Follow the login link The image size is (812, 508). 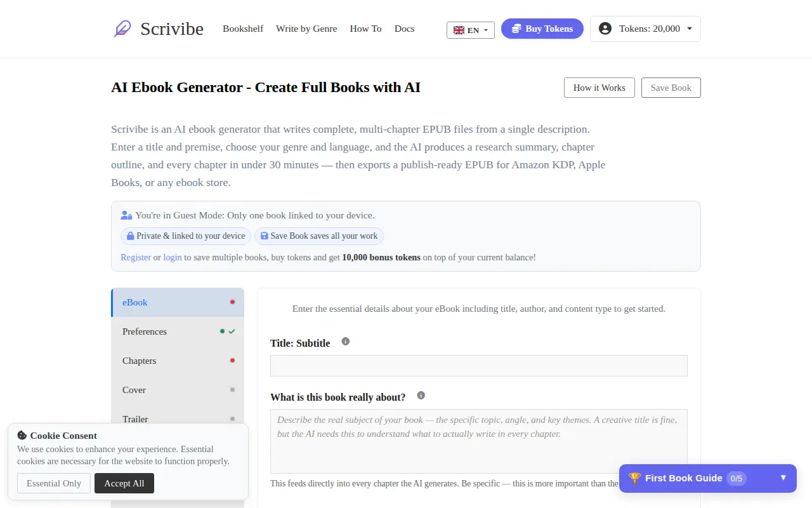click(x=173, y=257)
